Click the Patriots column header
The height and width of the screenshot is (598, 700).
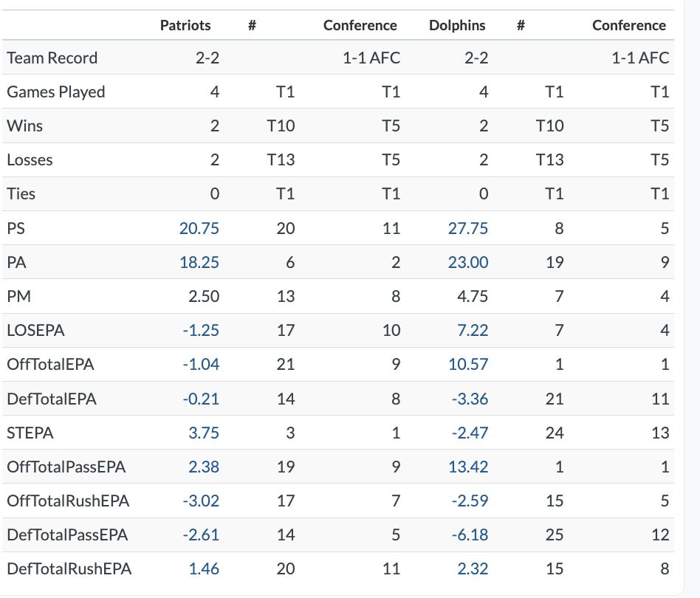(185, 25)
